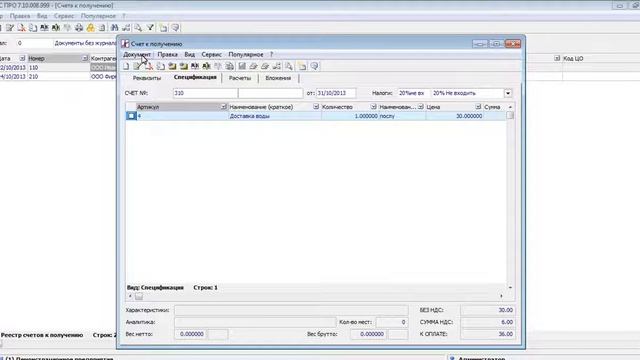
Task: Click the red X delete icon in the invoice toolbar
Action: tap(149, 66)
